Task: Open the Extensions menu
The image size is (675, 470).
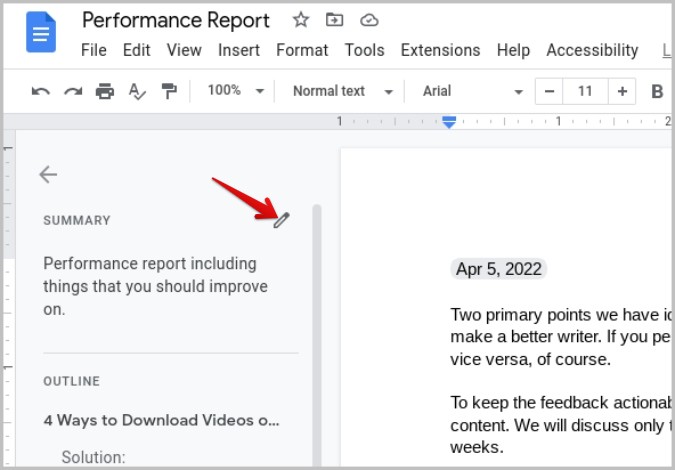Action: [x=440, y=50]
